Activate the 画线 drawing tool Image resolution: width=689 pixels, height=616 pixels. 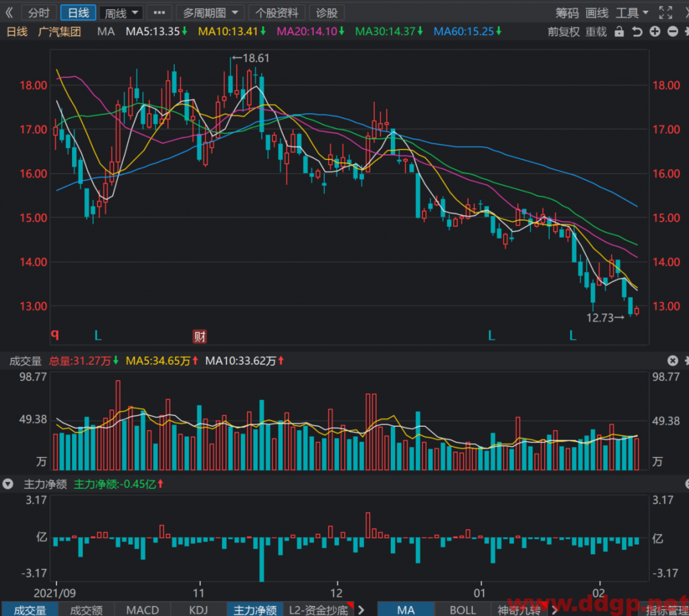597,13
